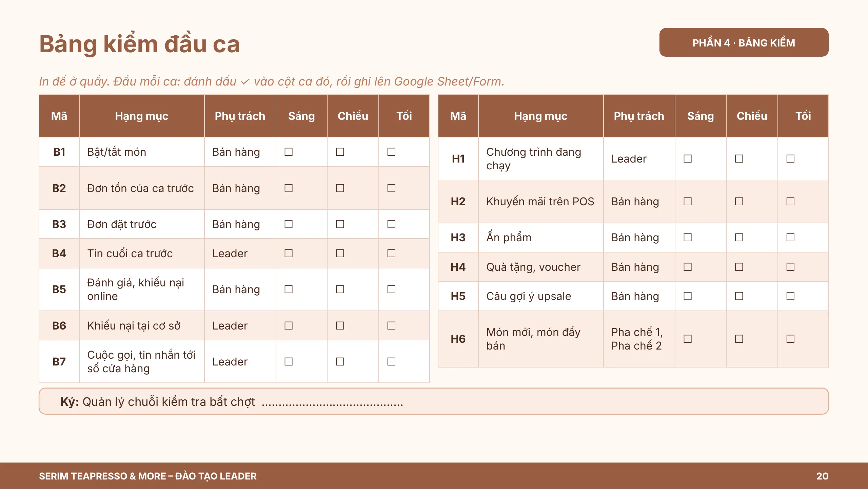Viewport: 868px width, 489px height.
Task: Select the 'Khuyến mãi trên POS' item
Action: [x=540, y=202]
